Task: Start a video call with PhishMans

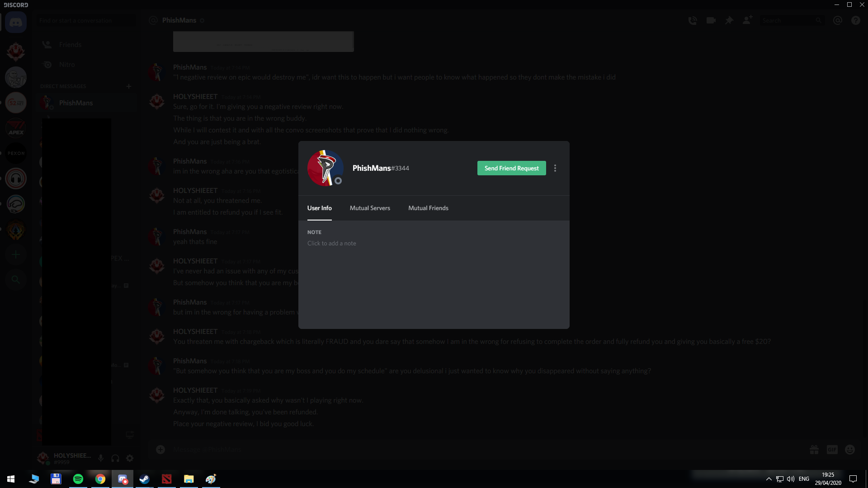Action: click(711, 20)
